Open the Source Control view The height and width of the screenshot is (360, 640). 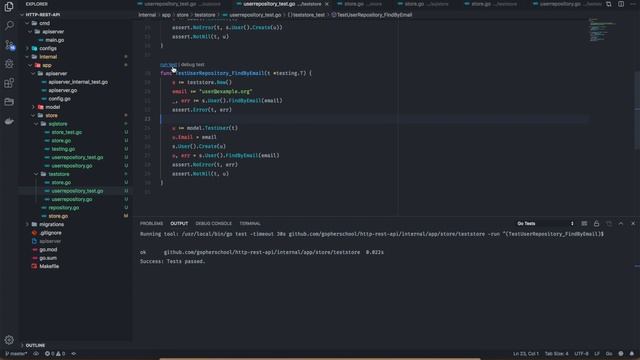point(9,44)
